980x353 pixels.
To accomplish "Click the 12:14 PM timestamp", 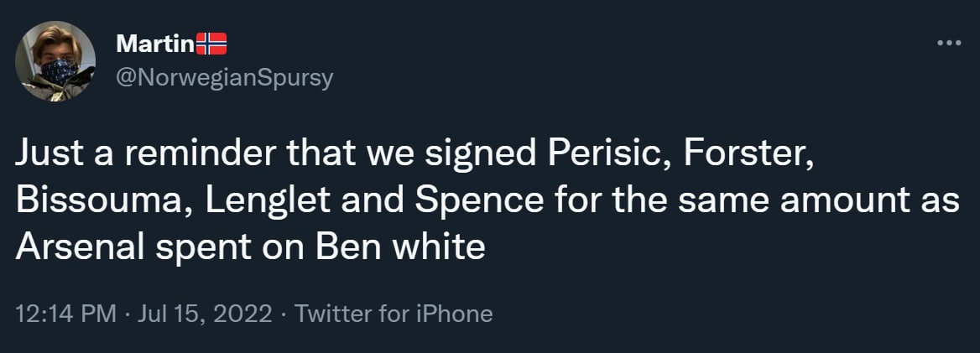I will (x=65, y=314).
